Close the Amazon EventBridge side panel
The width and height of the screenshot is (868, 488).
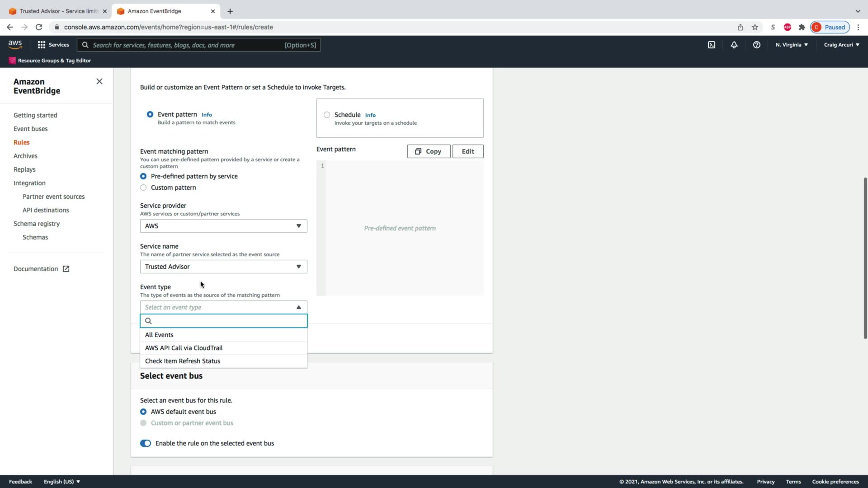[x=99, y=81]
